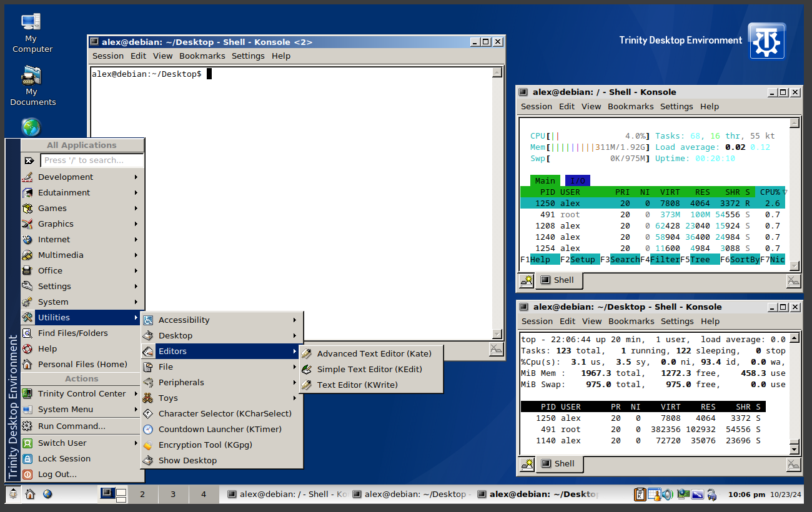This screenshot has width=812, height=512.
Task: Click the volume speaker tray icon
Action: pyautogui.click(x=668, y=495)
